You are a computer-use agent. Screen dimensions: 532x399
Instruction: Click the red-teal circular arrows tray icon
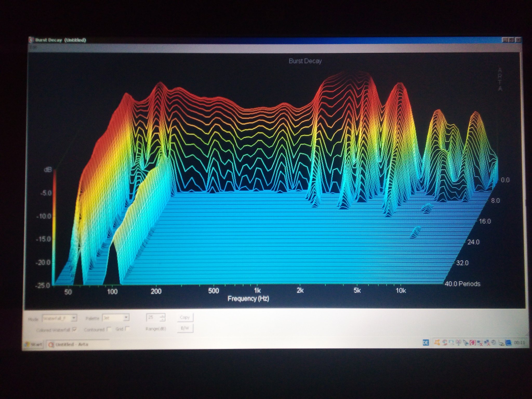[x=445, y=343]
